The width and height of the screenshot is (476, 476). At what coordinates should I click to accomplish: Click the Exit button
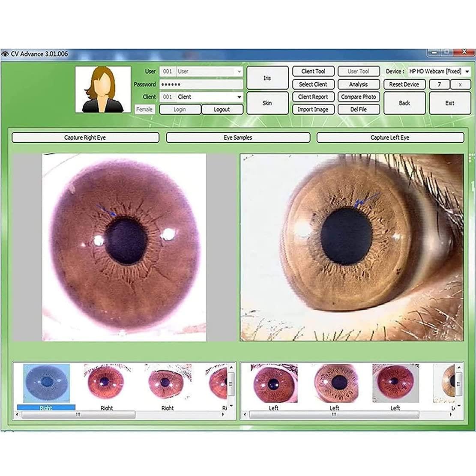point(450,103)
